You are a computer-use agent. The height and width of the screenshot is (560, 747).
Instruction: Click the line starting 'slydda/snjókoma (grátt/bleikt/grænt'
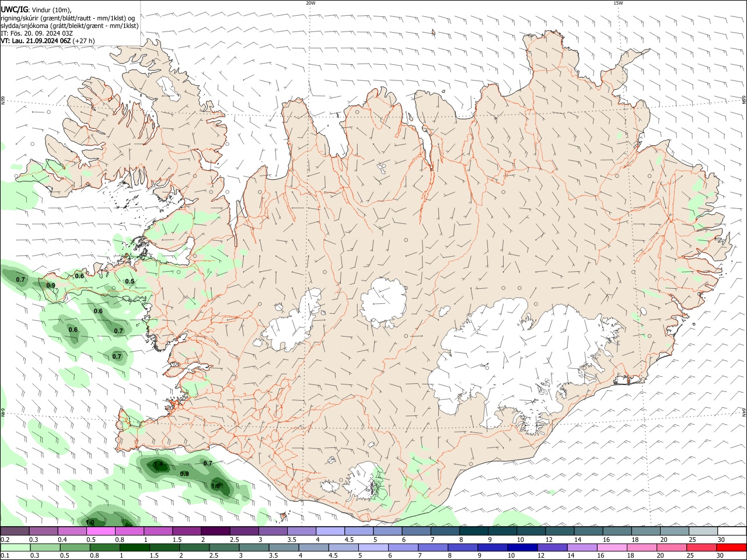coord(69,26)
